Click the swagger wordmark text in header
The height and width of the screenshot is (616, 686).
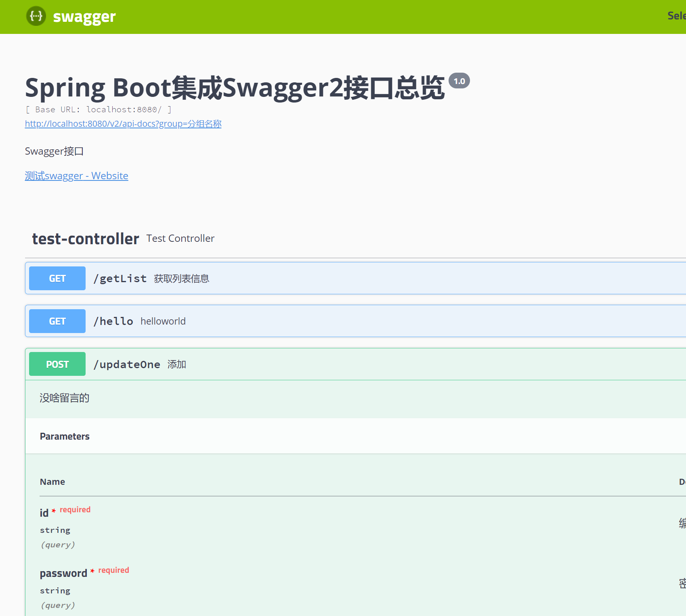tap(84, 17)
